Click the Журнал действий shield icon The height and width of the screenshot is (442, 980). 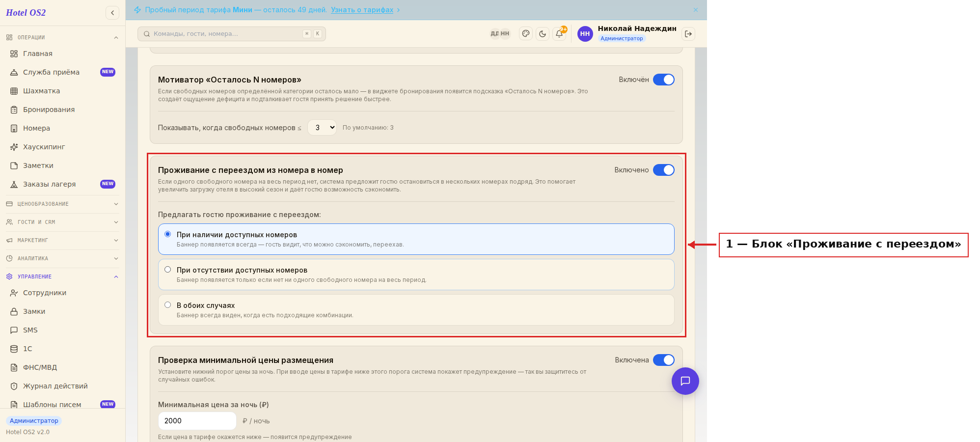tap(14, 386)
